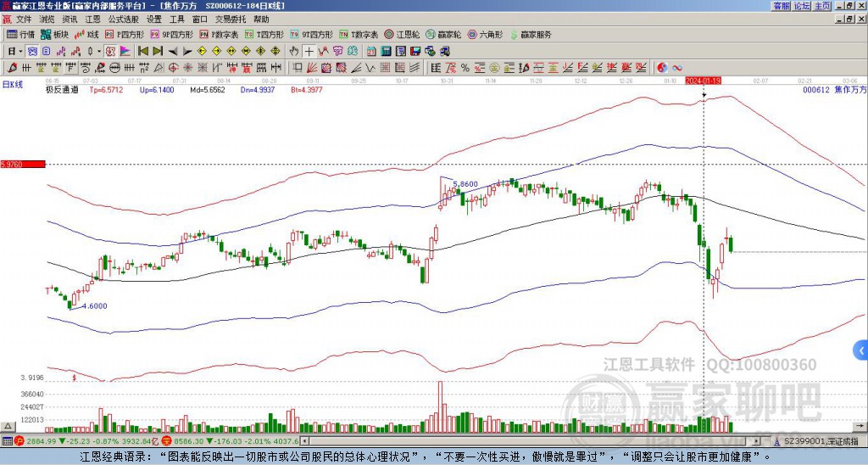Screen dimensions: 868x465
Task: Click the 2024-01-19 date marker
Action: (x=703, y=81)
